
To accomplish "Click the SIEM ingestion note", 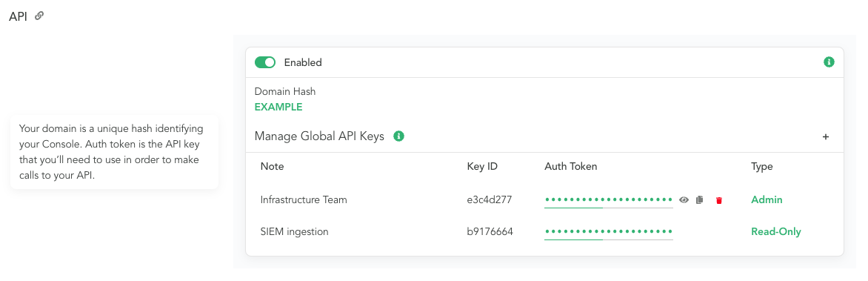I will coord(295,231).
